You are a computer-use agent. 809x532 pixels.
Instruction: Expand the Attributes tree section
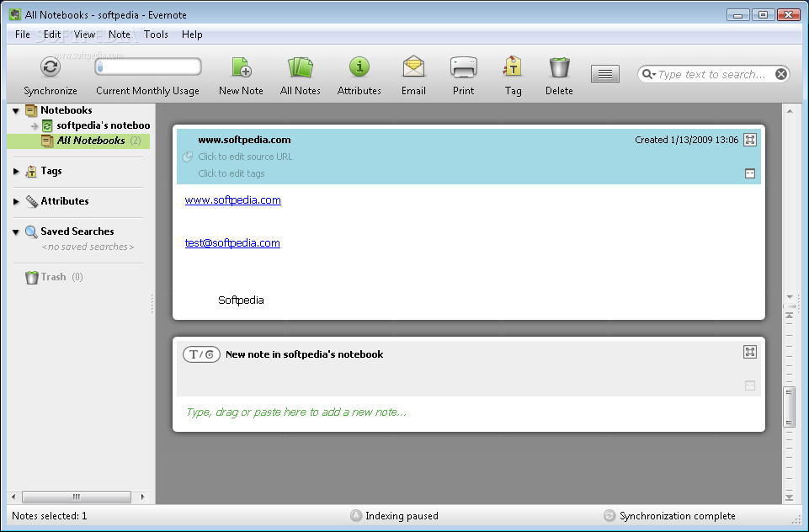pos(16,201)
